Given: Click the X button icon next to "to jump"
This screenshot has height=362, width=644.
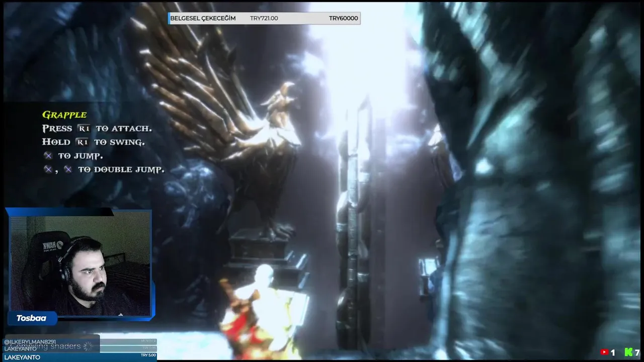Looking at the screenshot, I should pos(48,156).
